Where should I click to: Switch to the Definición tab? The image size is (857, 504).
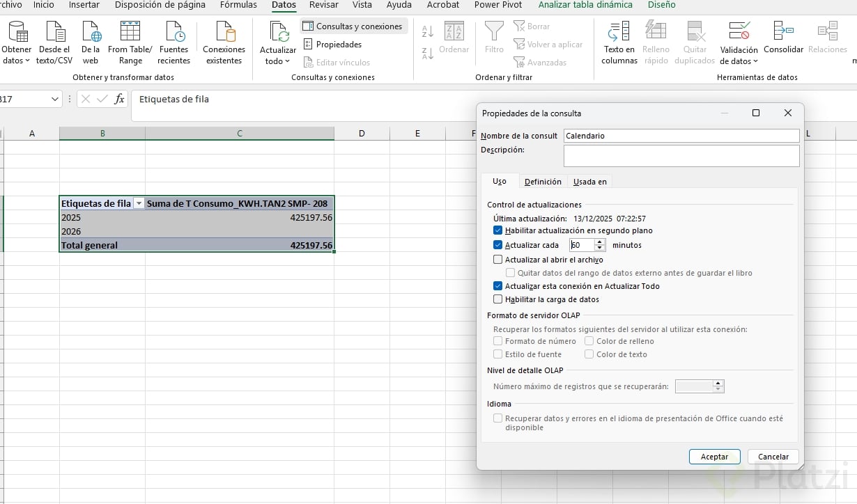point(542,182)
